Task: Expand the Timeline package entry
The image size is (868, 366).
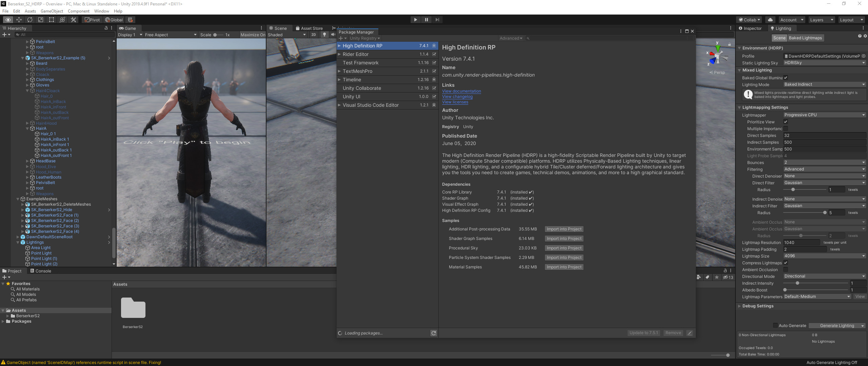Action: click(x=339, y=80)
